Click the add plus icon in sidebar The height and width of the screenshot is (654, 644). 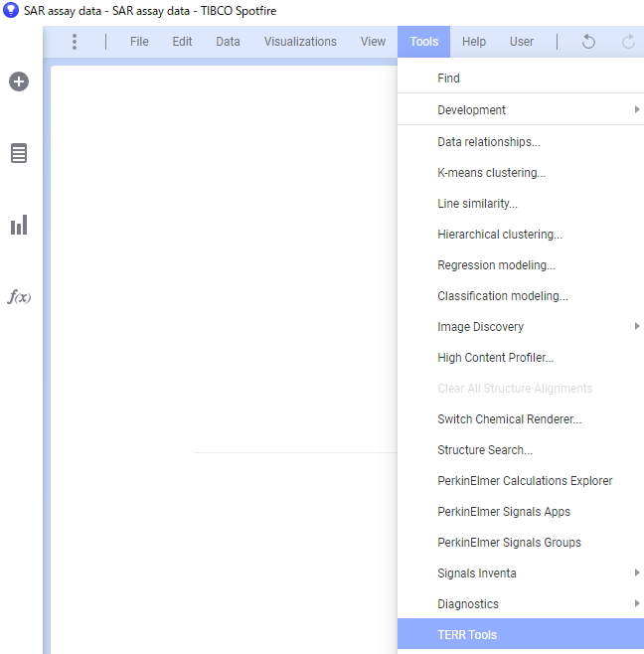point(19,82)
